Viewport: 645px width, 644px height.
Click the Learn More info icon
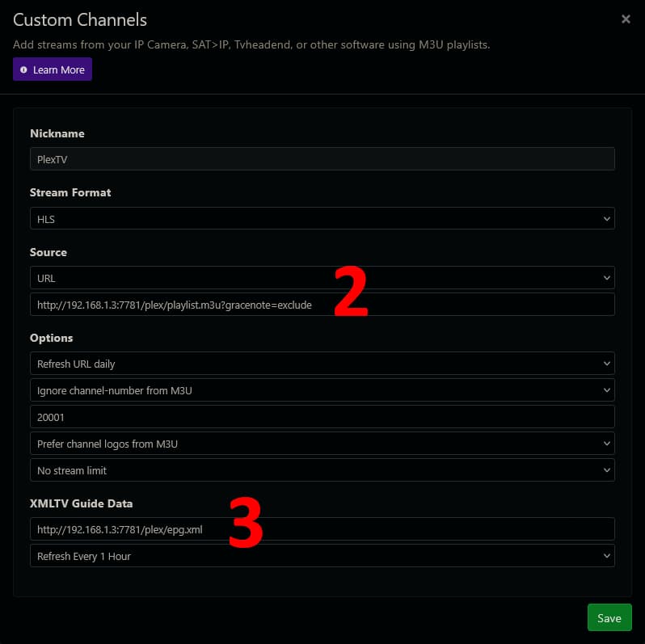[23, 70]
